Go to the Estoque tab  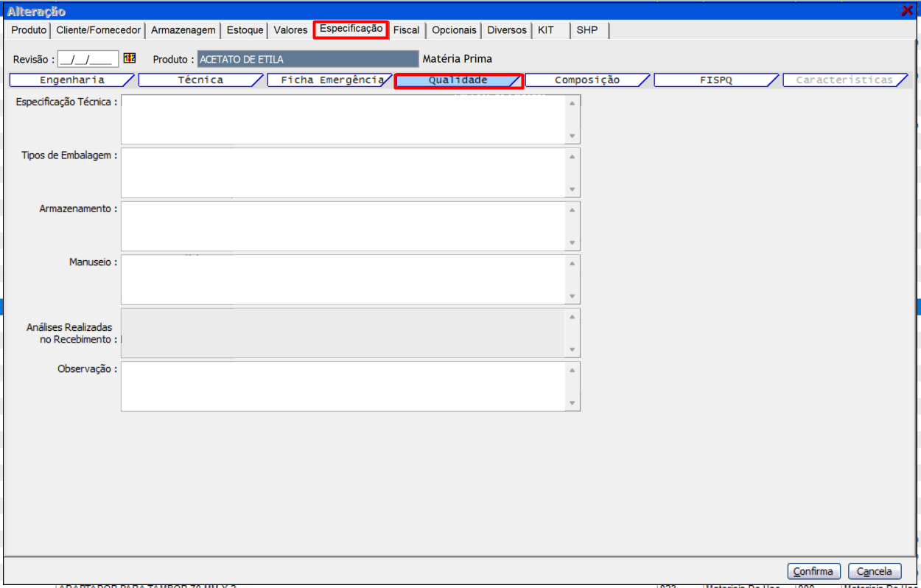(245, 30)
